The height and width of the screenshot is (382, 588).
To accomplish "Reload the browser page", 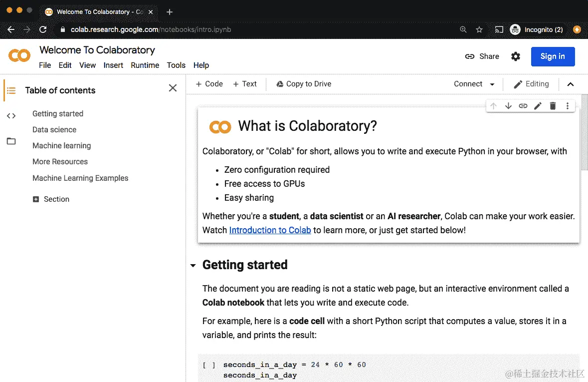I will pos(43,29).
